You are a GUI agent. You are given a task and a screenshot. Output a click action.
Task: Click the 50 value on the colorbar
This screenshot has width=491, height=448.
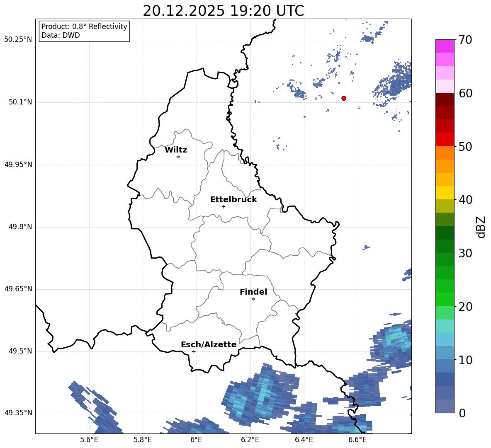click(465, 146)
